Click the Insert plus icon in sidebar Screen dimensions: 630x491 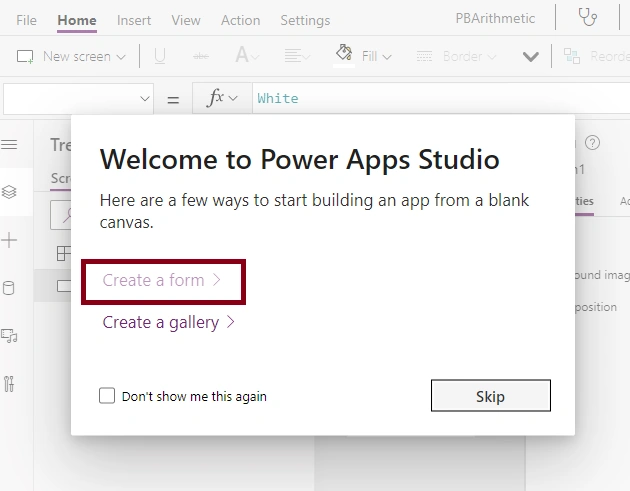click(9, 240)
